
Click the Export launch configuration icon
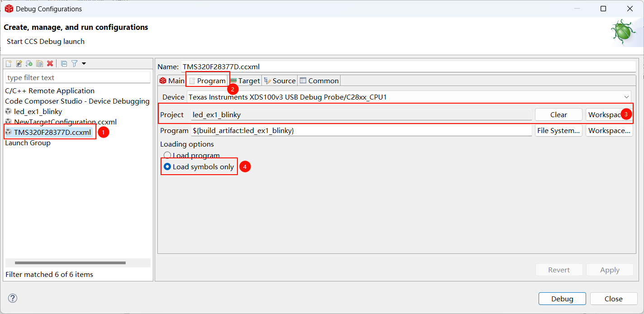click(x=29, y=64)
